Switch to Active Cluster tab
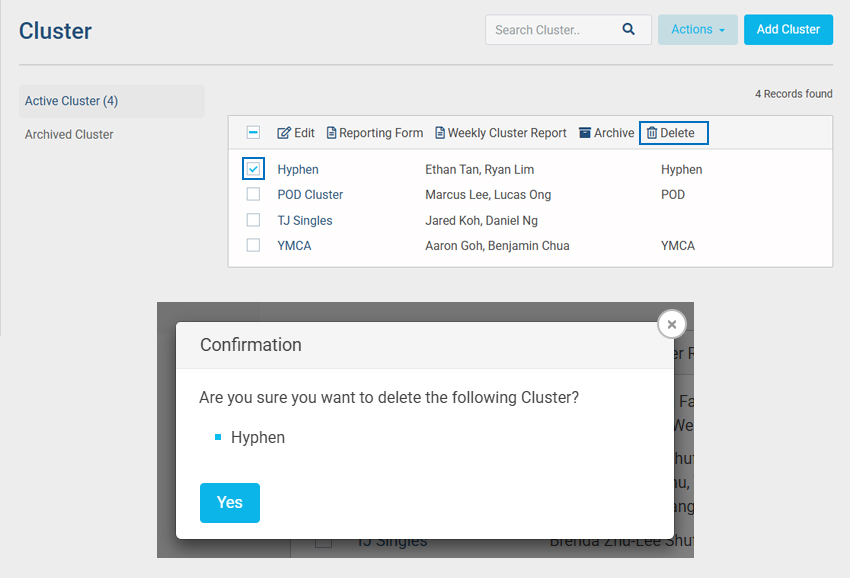Viewport: 850px width, 578px height. click(72, 101)
